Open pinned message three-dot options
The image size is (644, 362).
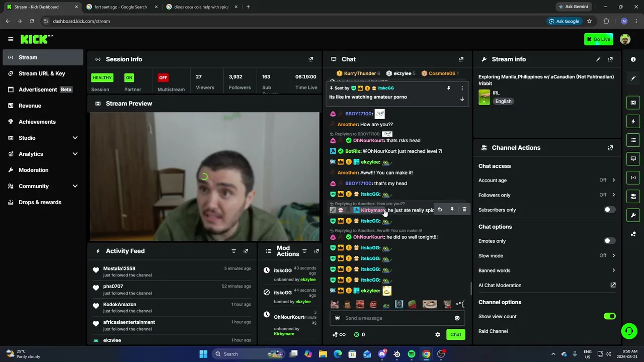click(462, 88)
